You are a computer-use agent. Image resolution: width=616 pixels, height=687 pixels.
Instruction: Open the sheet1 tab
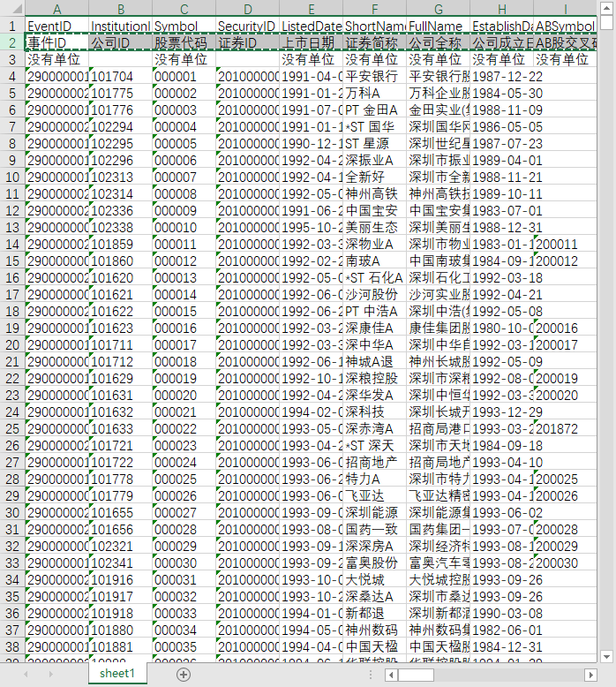click(x=117, y=674)
